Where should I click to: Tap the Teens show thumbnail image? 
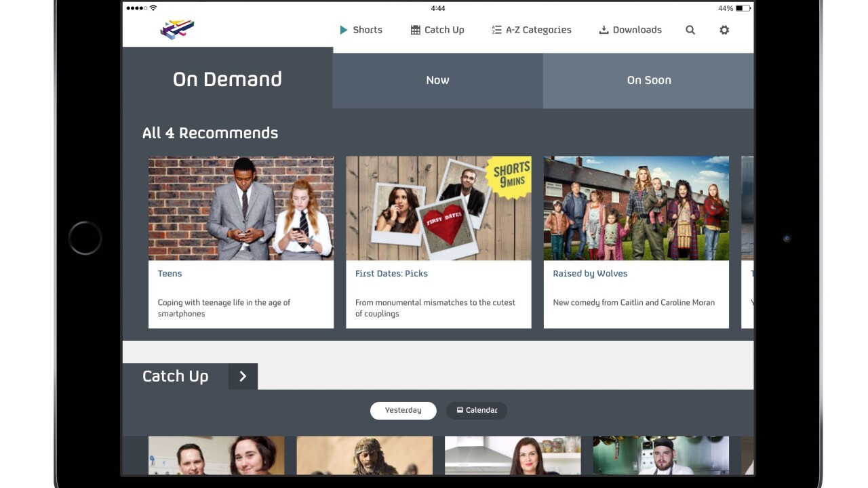tap(241, 208)
